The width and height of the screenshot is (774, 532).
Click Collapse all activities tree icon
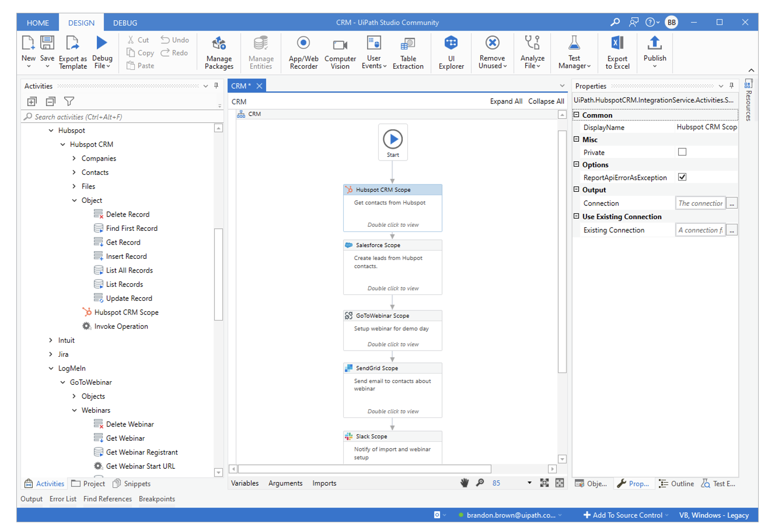click(x=50, y=101)
